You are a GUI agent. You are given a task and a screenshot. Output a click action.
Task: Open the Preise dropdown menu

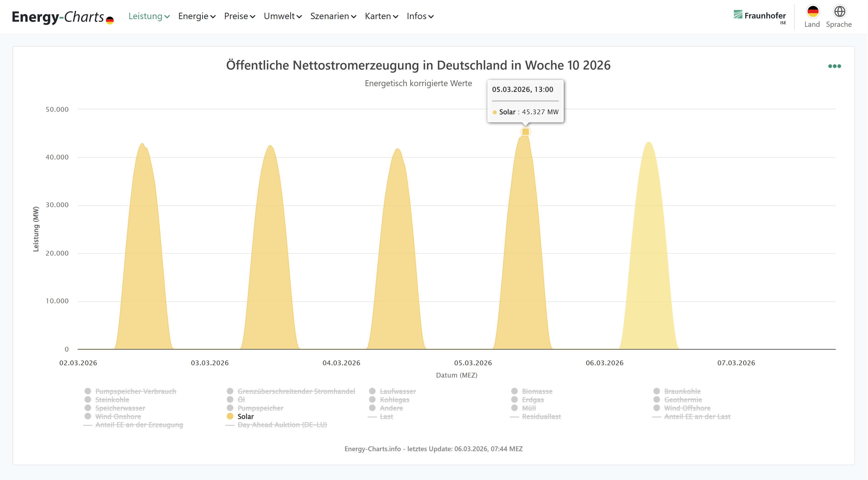click(239, 16)
